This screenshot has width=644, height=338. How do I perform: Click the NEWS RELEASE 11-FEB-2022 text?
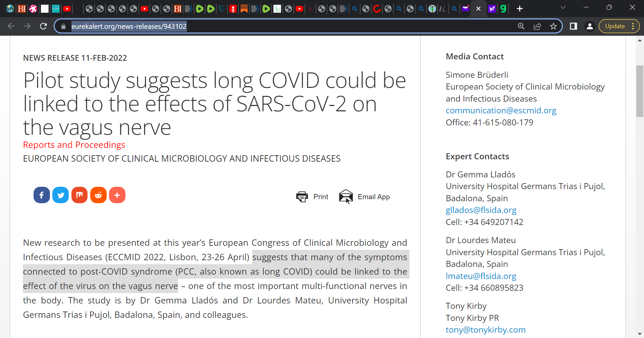point(75,58)
